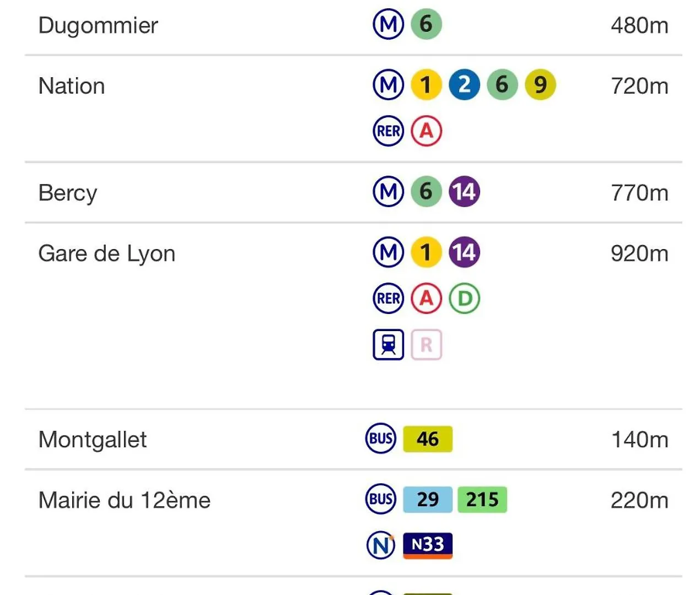700x595 pixels.
Task: Tap bus line 29 badge
Action: pyautogui.click(x=428, y=500)
